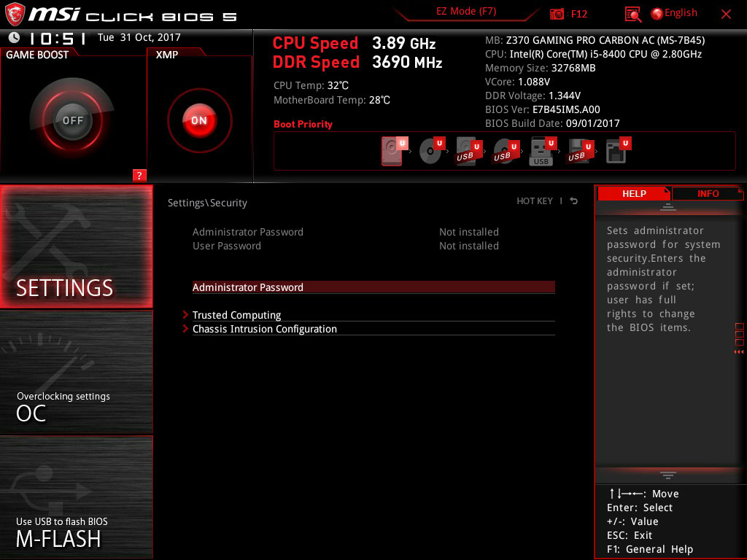Open the M-FLASH tile
The image size is (747, 560).
(76, 497)
